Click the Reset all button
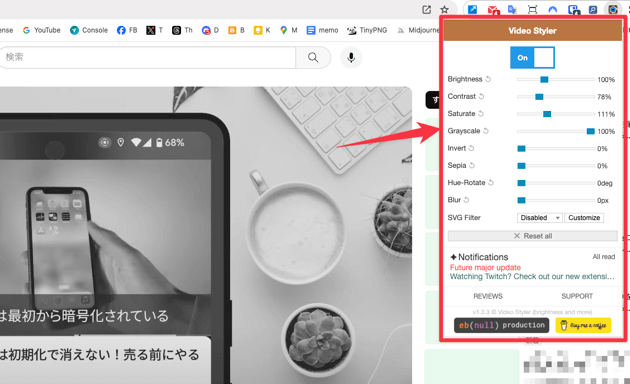 coord(532,236)
